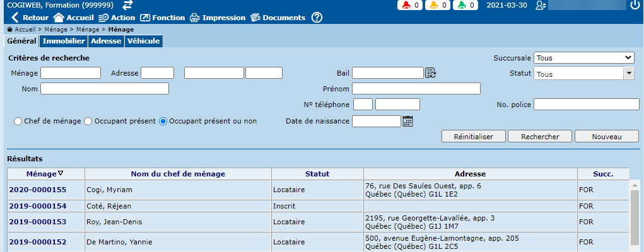Click the Nom search input field
The image size is (644, 252).
(x=105, y=89)
